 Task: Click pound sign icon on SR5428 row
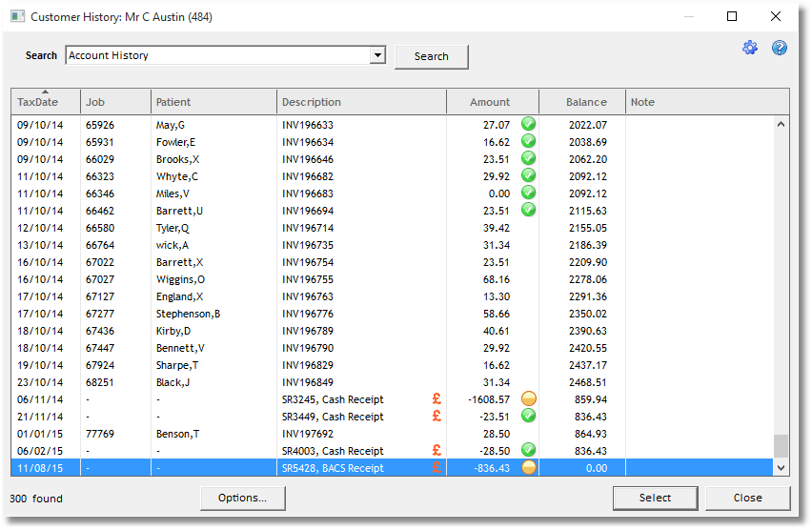coord(436,467)
